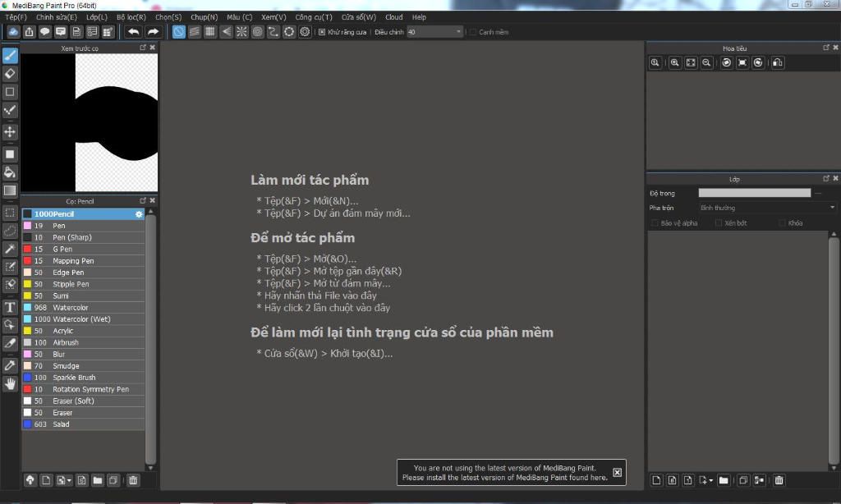Click the layer list scrollbar
This screenshot has height=504, width=841.
tap(834, 351)
